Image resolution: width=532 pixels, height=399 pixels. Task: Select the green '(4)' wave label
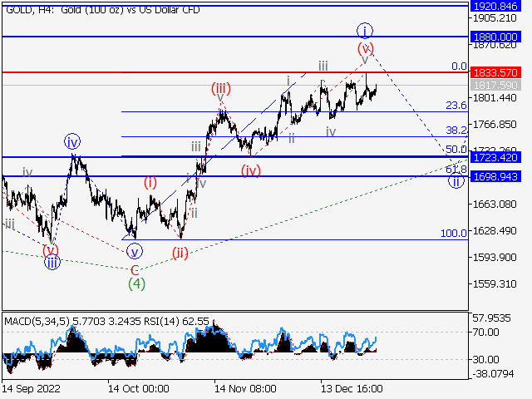point(136,284)
